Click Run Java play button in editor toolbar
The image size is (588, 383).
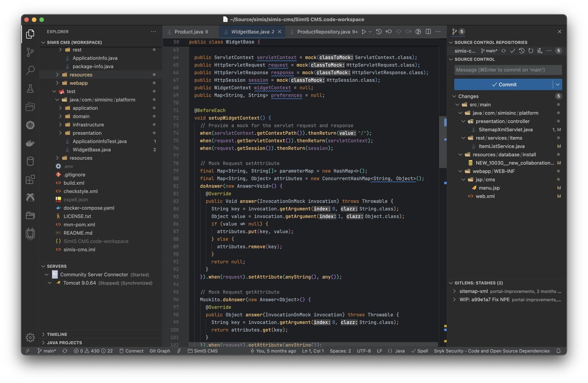364,32
